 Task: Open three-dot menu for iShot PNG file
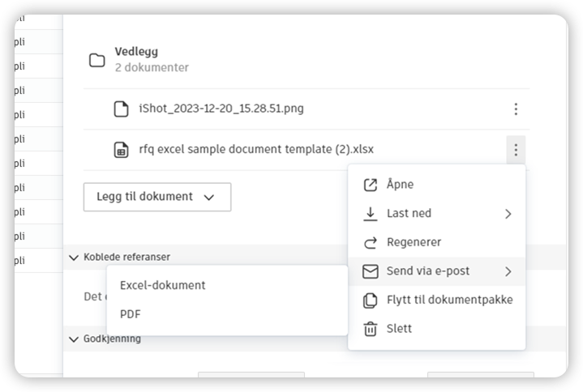[515, 109]
